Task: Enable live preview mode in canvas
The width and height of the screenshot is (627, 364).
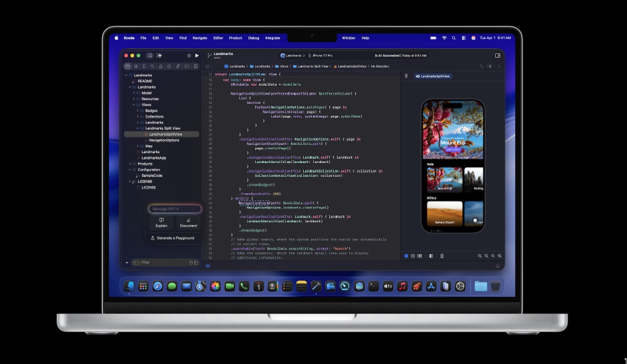Action: tap(406, 256)
